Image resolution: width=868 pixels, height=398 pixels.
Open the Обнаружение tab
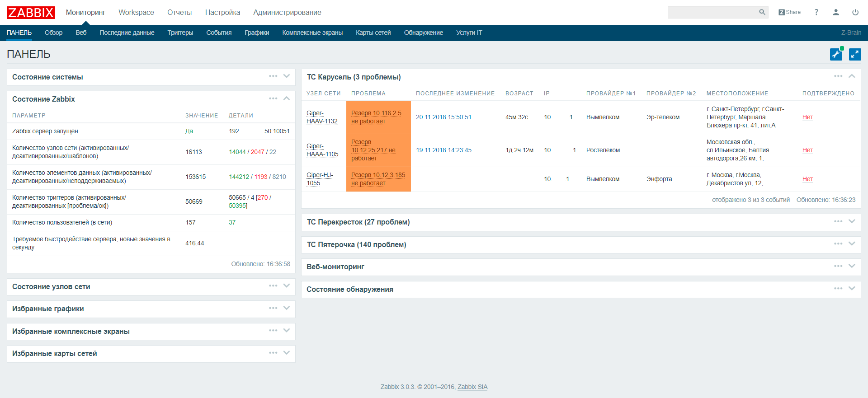click(x=424, y=33)
